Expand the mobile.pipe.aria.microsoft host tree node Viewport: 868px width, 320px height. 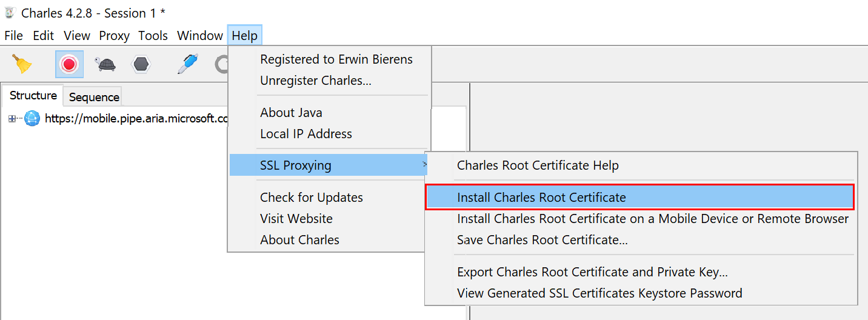coord(12,119)
